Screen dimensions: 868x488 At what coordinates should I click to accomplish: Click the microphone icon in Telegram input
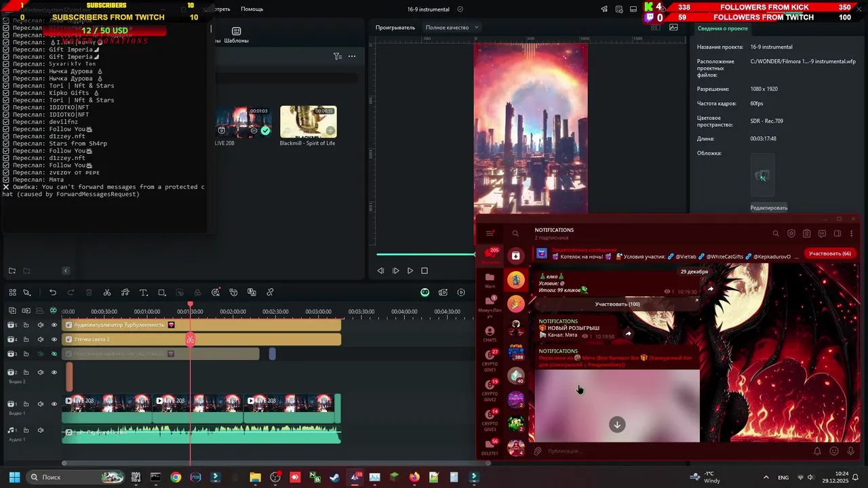click(850, 451)
